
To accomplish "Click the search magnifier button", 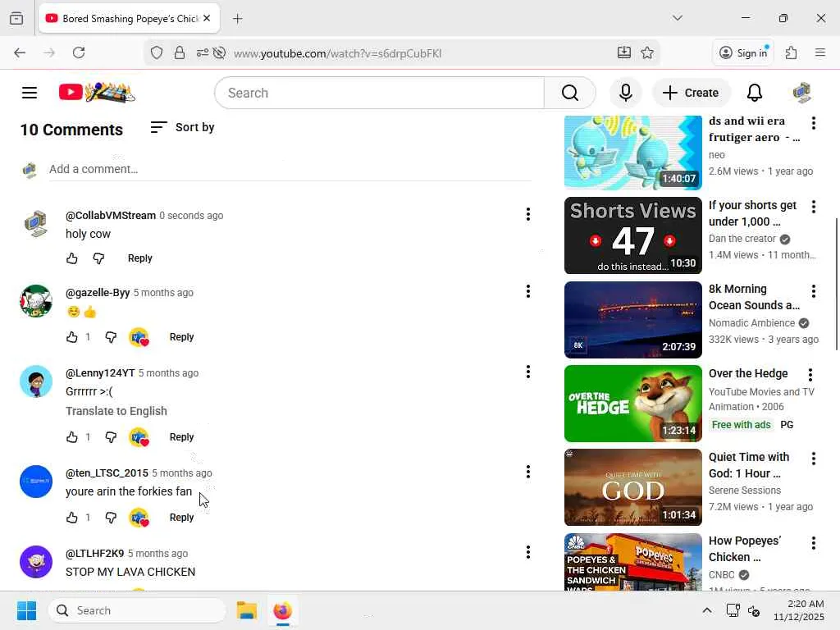I will point(569,93).
